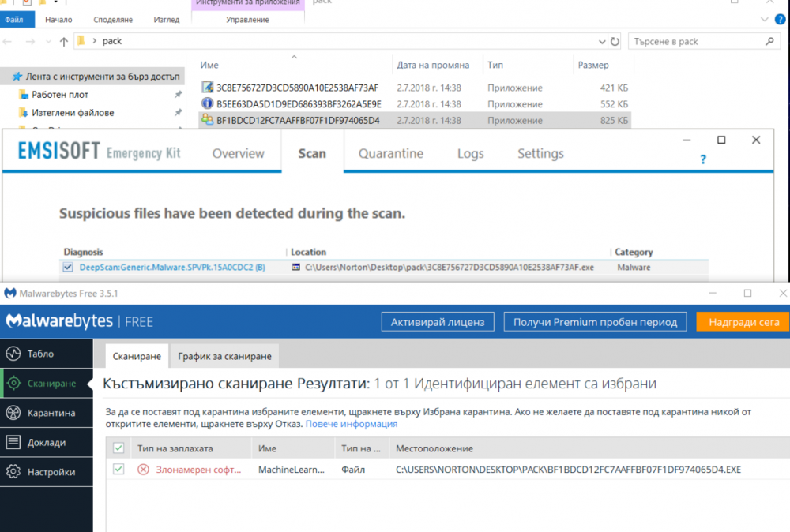Click the exe file icon in Emsisoft Location column
This screenshot has width=790, height=532.
[296, 268]
